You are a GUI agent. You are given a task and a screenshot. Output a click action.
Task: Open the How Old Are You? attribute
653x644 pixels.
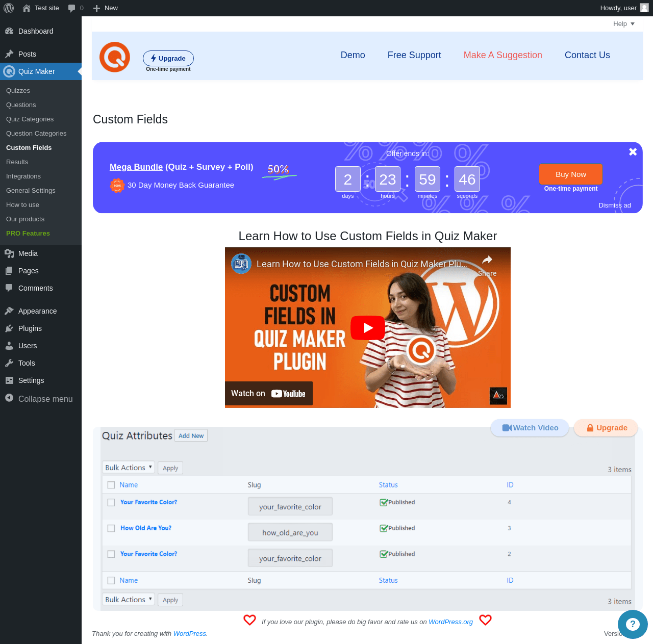click(146, 528)
